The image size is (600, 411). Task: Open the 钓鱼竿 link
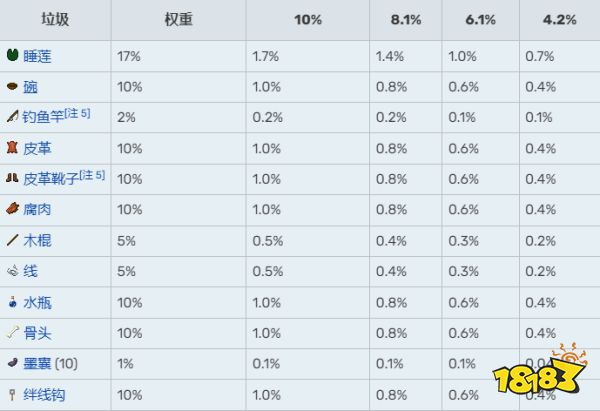click(x=45, y=118)
